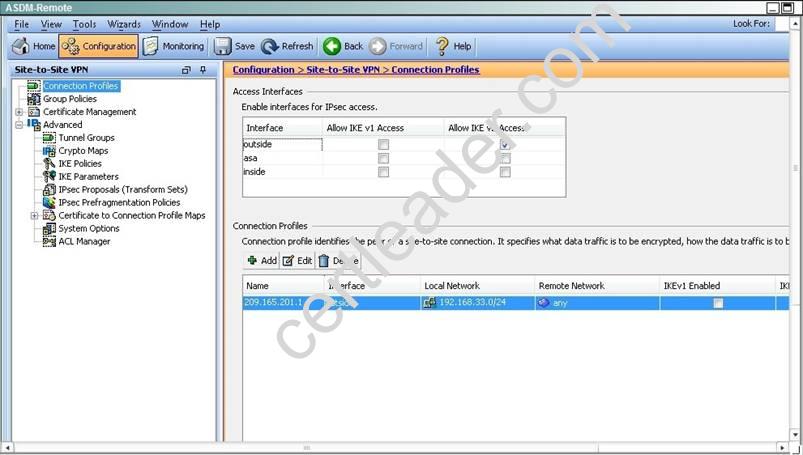Select Certificate Management node
This screenshot has width=803, height=455.
[x=90, y=112]
